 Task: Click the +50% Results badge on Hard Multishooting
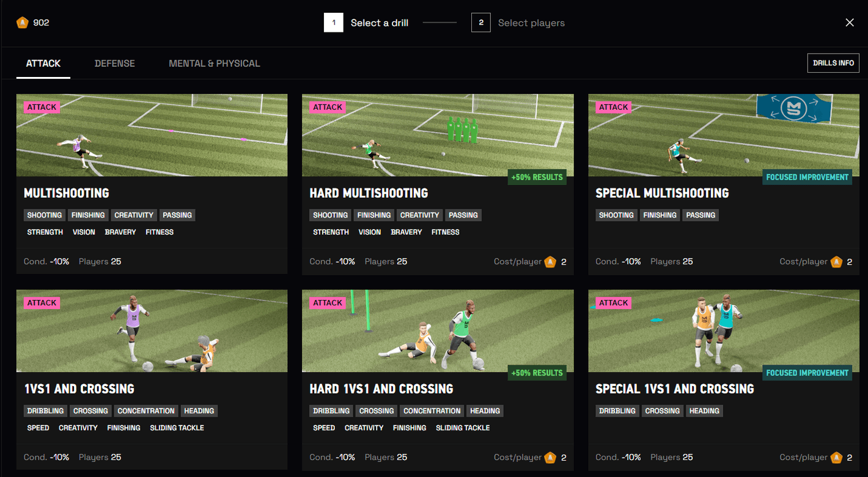click(537, 177)
